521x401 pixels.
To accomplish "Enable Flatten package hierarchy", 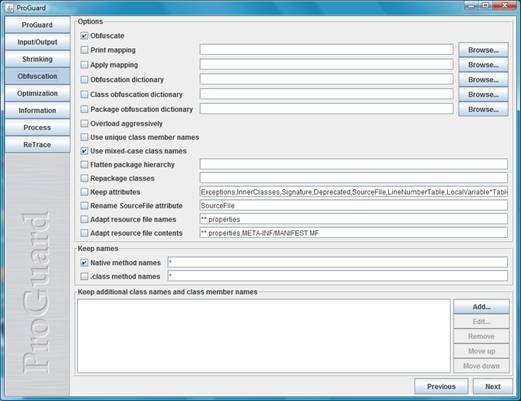I will [84, 165].
